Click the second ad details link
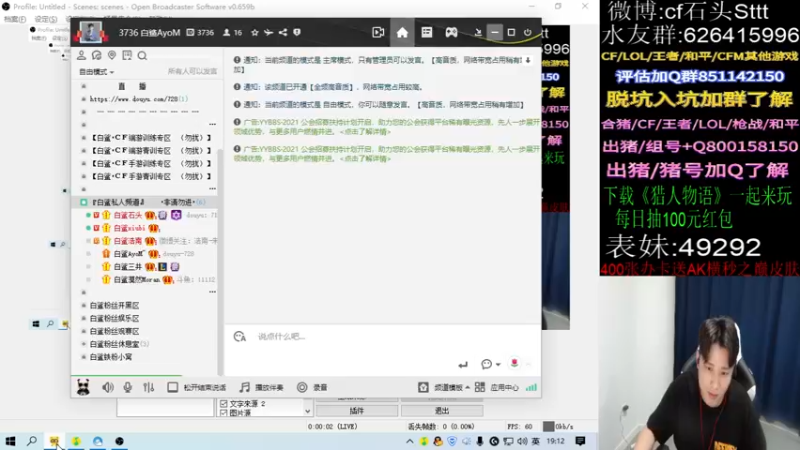Screen dimensions: 800x450 pos(365,159)
